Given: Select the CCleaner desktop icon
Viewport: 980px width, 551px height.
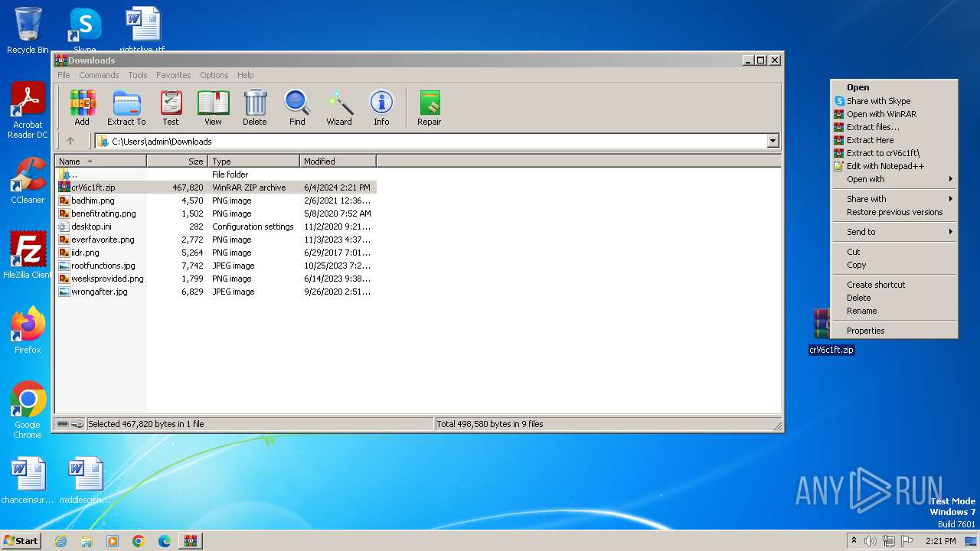Looking at the screenshot, I should [x=28, y=181].
